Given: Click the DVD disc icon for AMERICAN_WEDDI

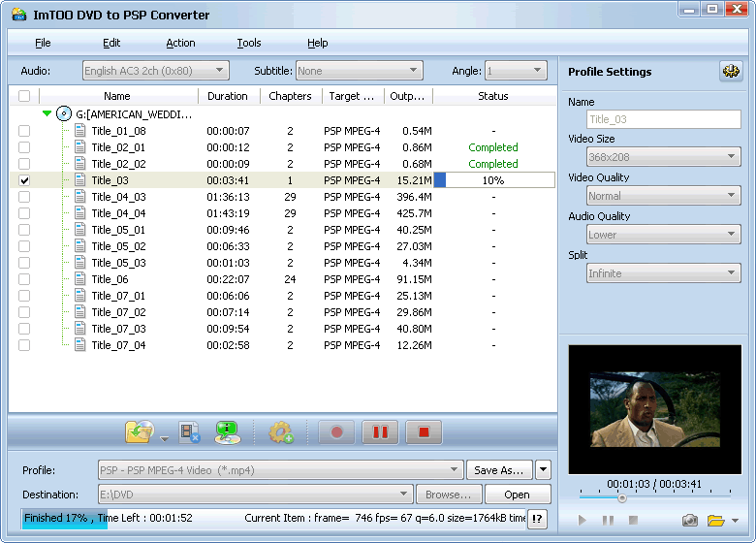Looking at the screenshot, I should [64, 113].
